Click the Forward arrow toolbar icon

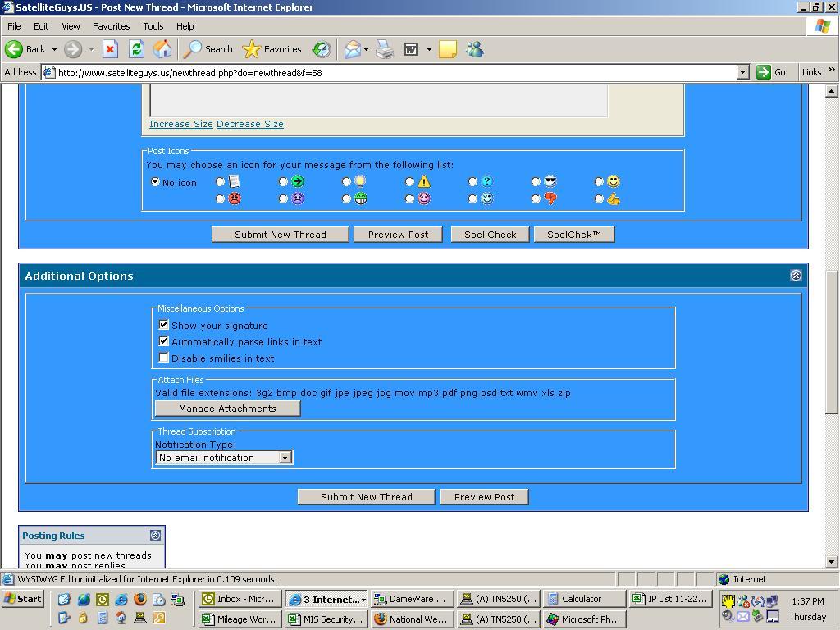tap(73, 49)
